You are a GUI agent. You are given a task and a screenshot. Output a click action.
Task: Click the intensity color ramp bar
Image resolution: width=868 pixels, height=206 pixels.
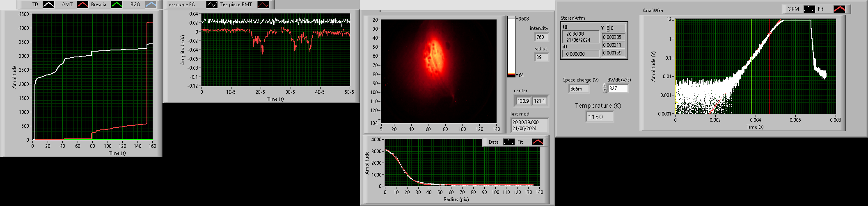[511, 47]
